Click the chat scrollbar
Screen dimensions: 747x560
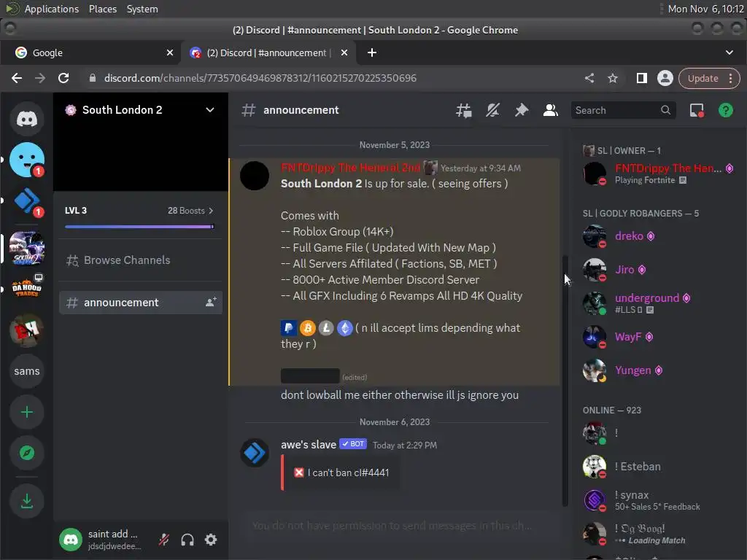pos(565,381)
